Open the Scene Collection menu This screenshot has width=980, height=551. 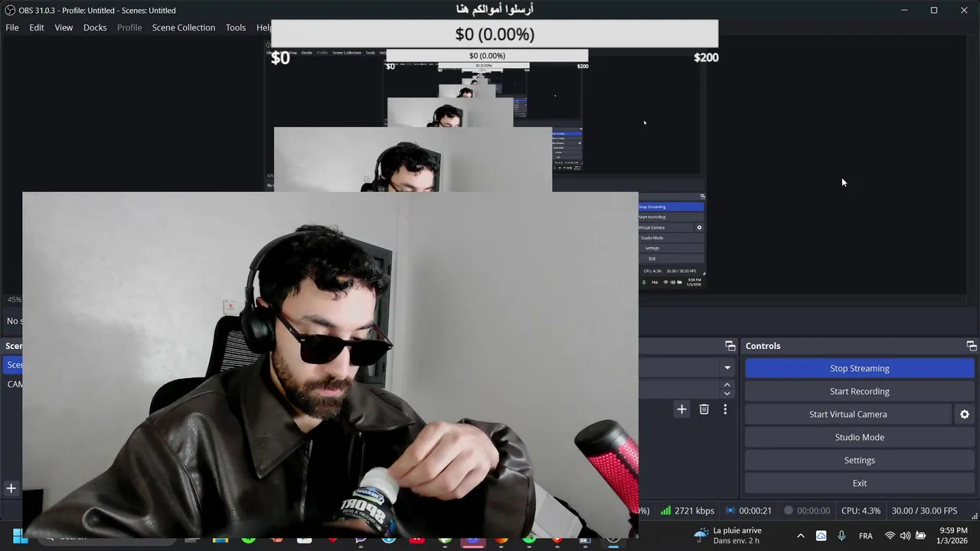coord(184,28)
